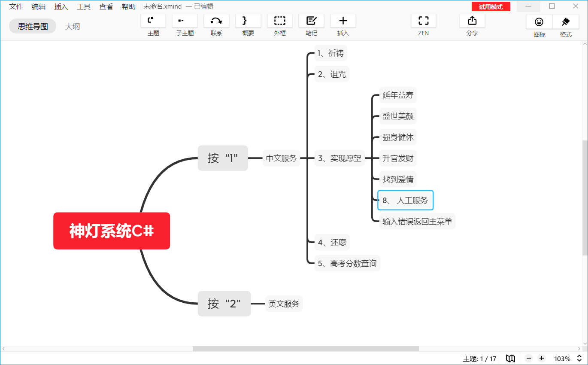Open the 文件 menu

[x=16, y=6]
